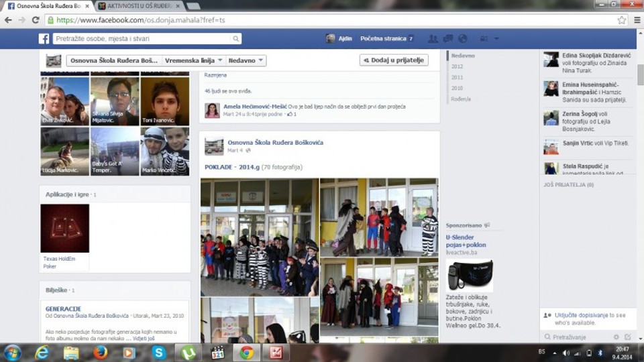Click Vidjeti još link in note
The width and height of the screenshot is (644, 362).
(x=144, y=339)
